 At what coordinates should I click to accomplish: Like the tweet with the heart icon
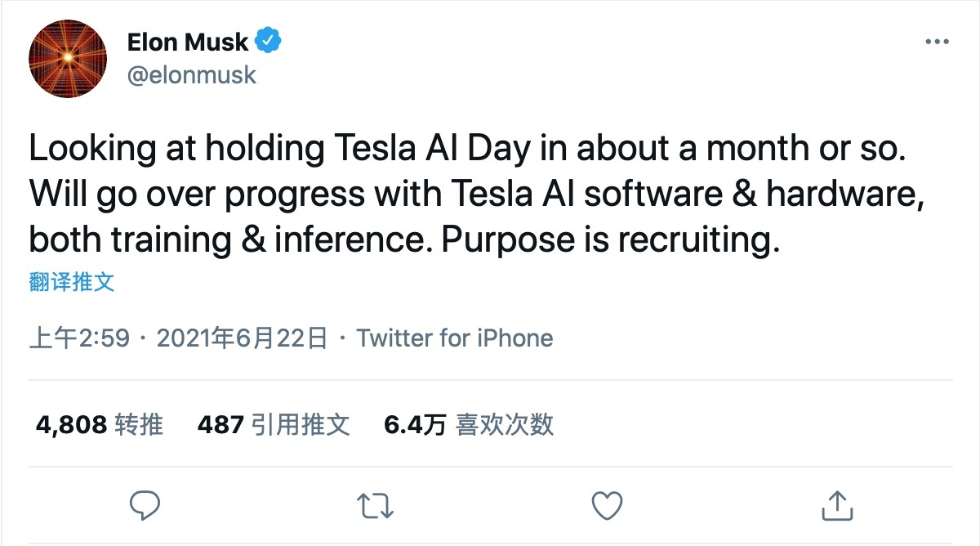[x=607, y=505]
